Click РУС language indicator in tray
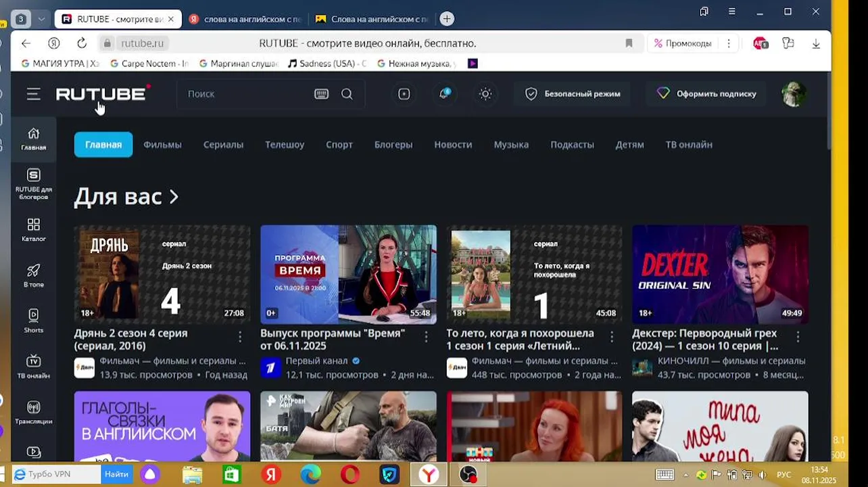The height and width of the screenshot is (487, 868). 783,475
